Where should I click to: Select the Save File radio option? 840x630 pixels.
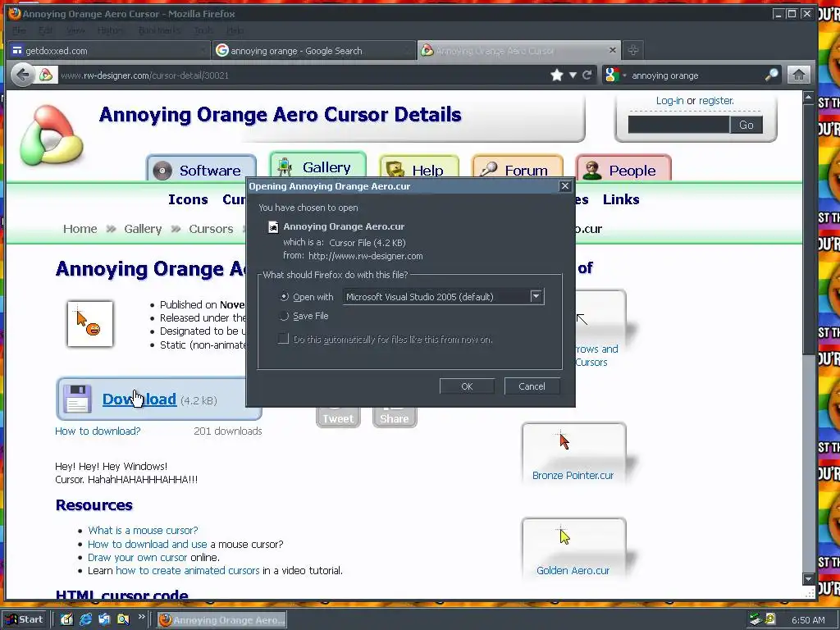(285, 316)
